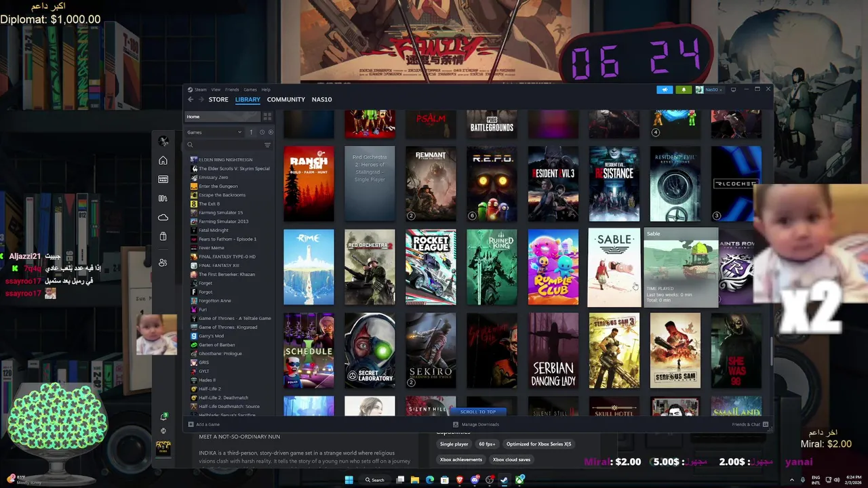Go back with Steam's back arrow
This screenshot has width=868, height=488.
(191, 100)
